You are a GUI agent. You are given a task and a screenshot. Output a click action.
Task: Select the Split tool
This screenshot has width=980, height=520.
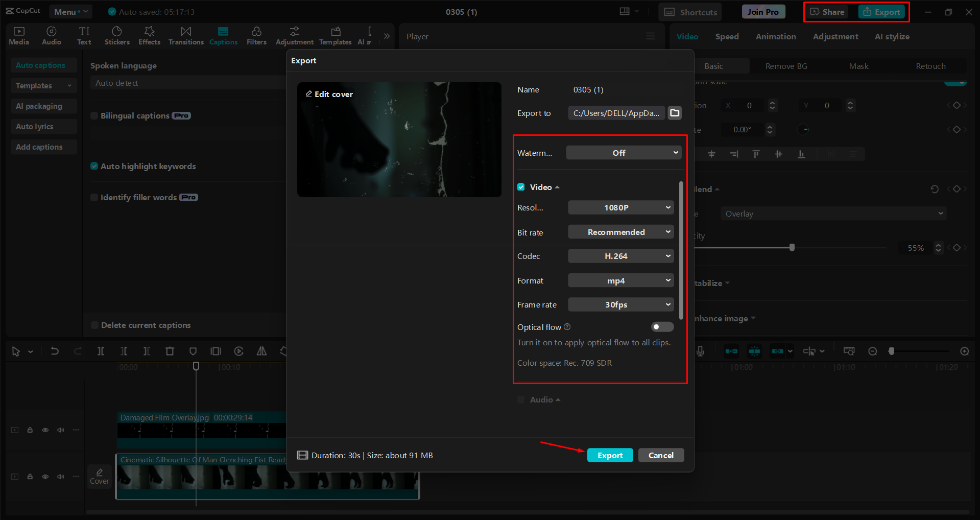click(101, 351)
